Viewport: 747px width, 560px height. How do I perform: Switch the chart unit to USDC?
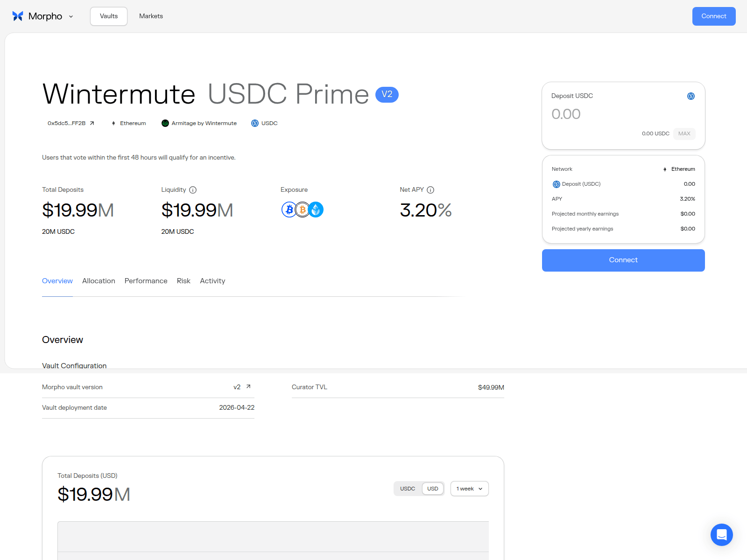tap(408, 489)
